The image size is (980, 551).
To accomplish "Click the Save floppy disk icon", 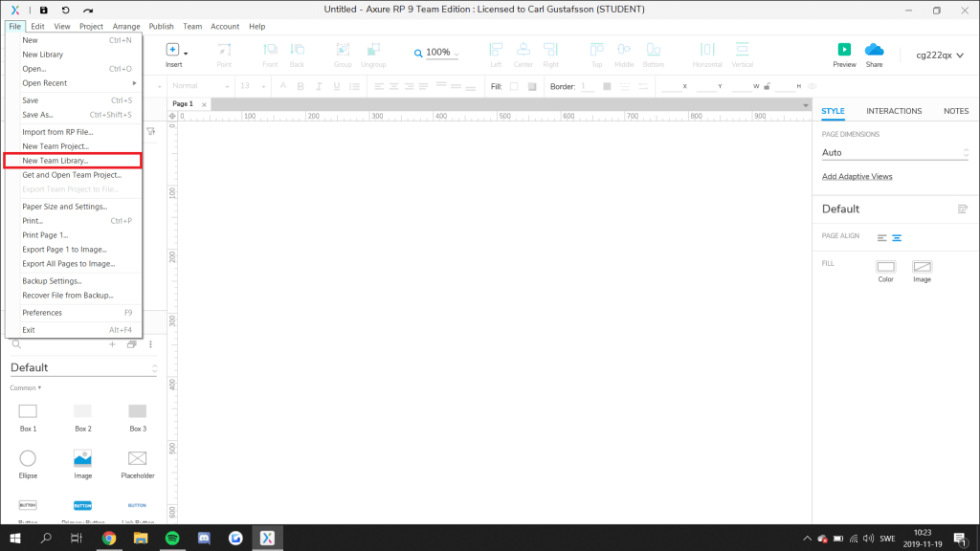I will [43, 10].
